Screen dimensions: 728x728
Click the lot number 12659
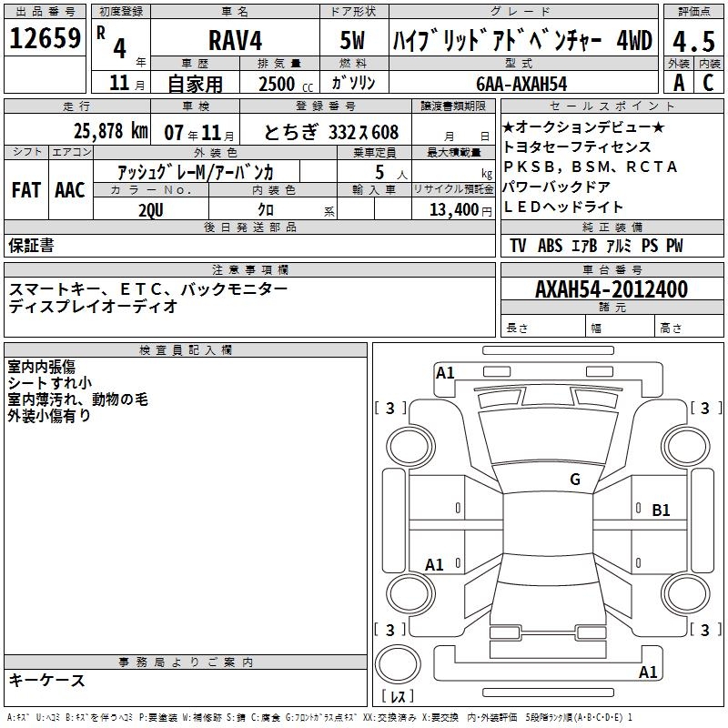pyautogui.click(x=45, y=38)
